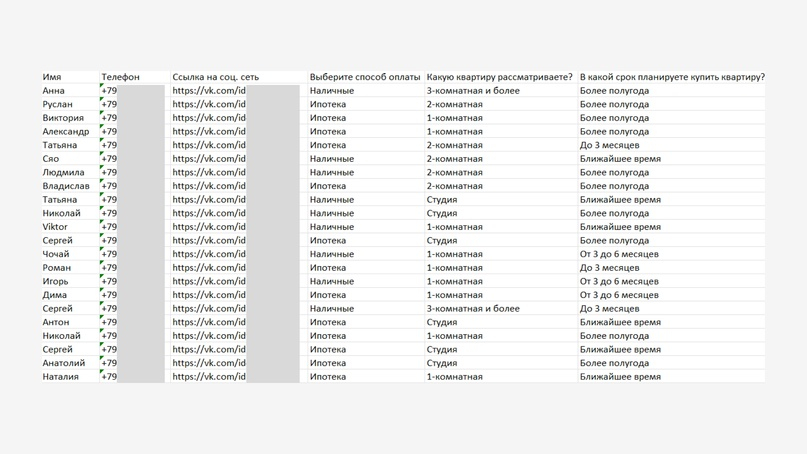The height and width of the screenshot is (454, 807).
Task: Click the "Чочай" name cell
Action: click(x=56, y=254)
